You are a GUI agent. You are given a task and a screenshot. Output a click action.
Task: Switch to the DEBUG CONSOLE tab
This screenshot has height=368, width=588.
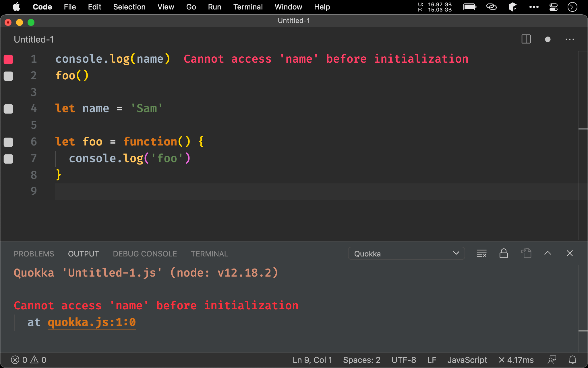point(145,254)
